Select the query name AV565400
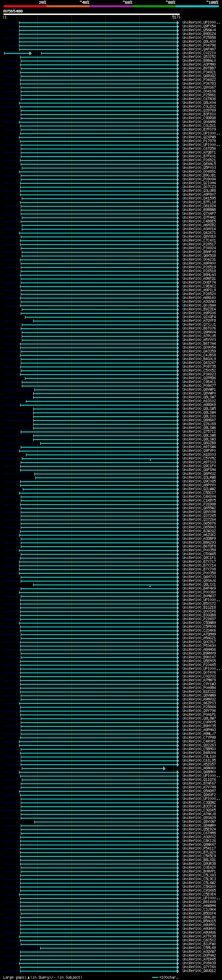The width and height of the screenshot is (222, 980). coord(13,11)
